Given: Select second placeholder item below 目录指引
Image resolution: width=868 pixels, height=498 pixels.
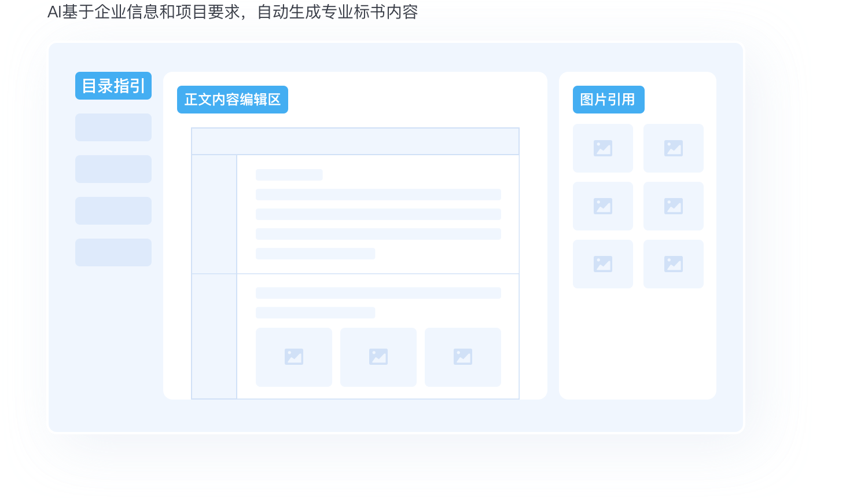Looking at the screenshot, I should pos(113,169).
